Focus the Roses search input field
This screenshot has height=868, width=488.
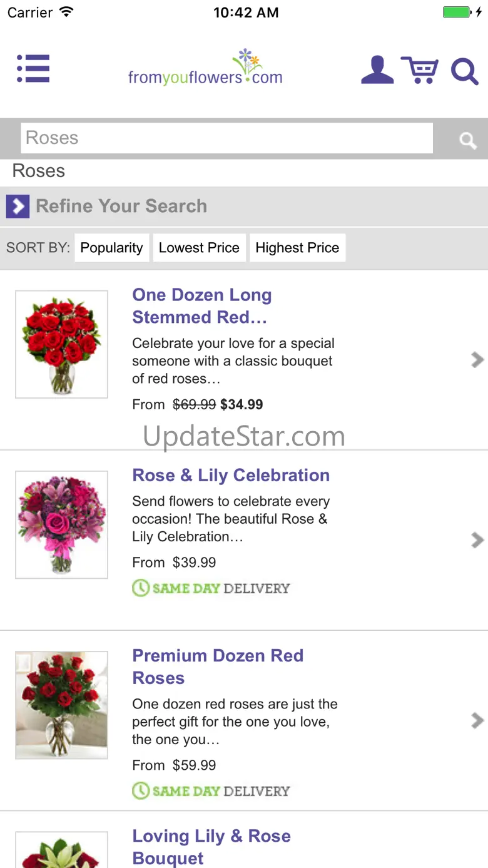click(x=226, y=138)
